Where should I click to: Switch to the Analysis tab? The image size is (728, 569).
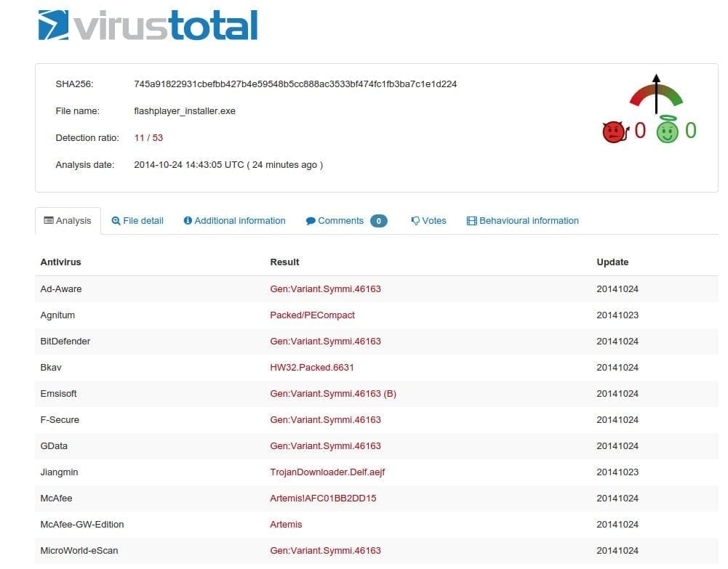(68, 221)
